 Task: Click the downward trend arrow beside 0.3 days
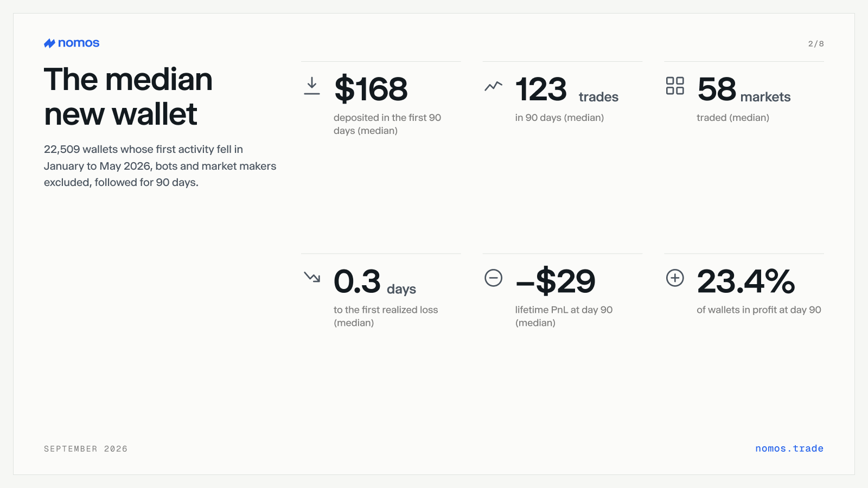(x=312, y=277)
